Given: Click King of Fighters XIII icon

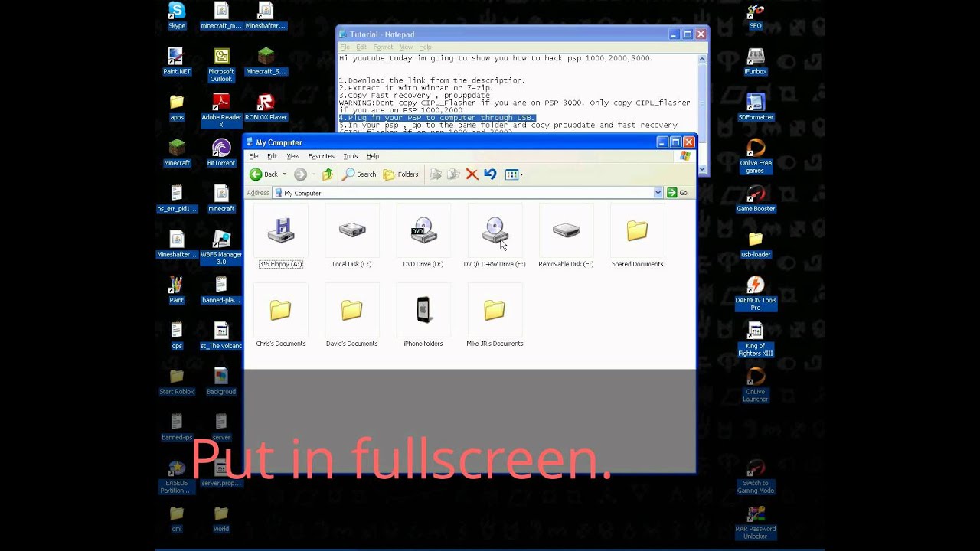Looking at the screenshot, I should coord(756,339).
